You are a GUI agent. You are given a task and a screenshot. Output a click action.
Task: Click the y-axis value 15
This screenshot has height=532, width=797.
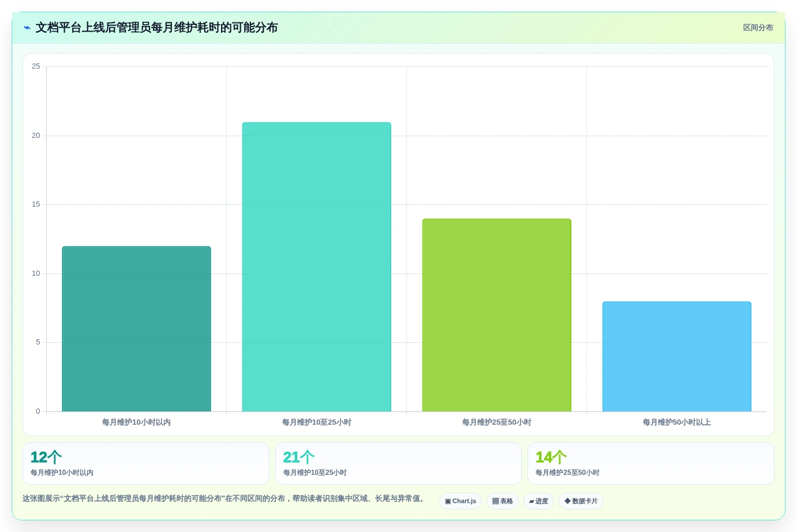tap(36, 204)
